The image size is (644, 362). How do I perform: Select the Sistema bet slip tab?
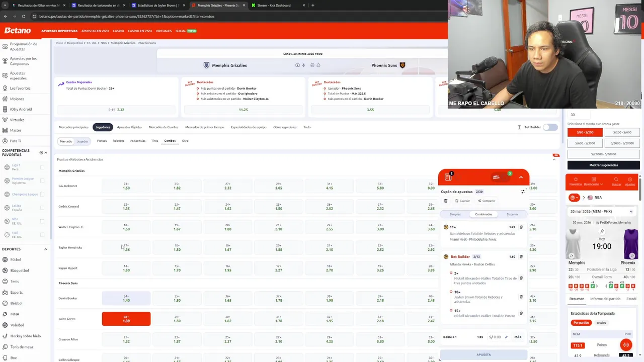pos(512,214)
